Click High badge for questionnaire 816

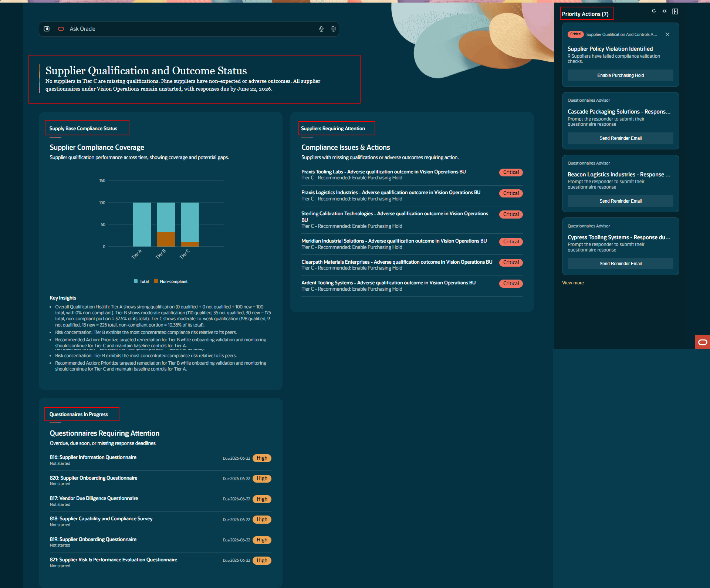tap(262, 458)
